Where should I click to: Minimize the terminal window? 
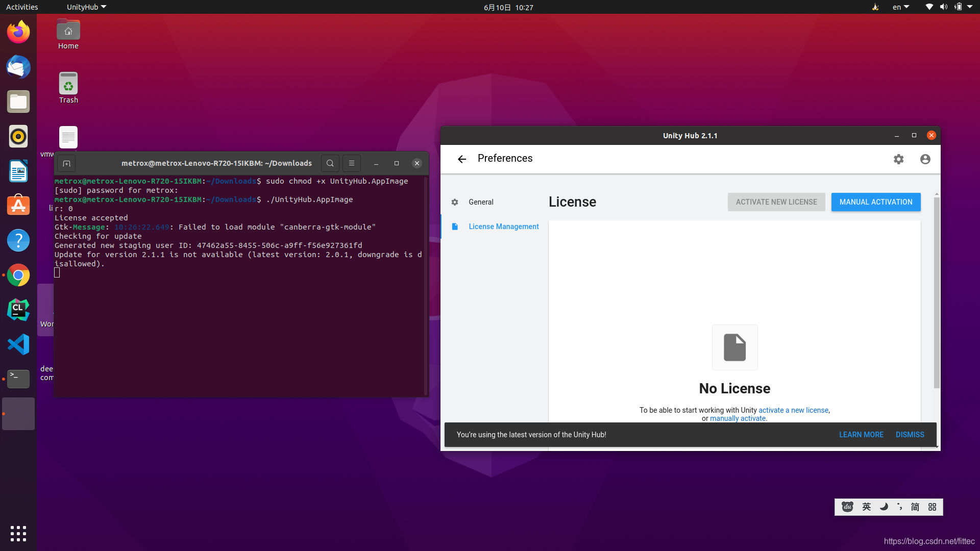[376, 163]
